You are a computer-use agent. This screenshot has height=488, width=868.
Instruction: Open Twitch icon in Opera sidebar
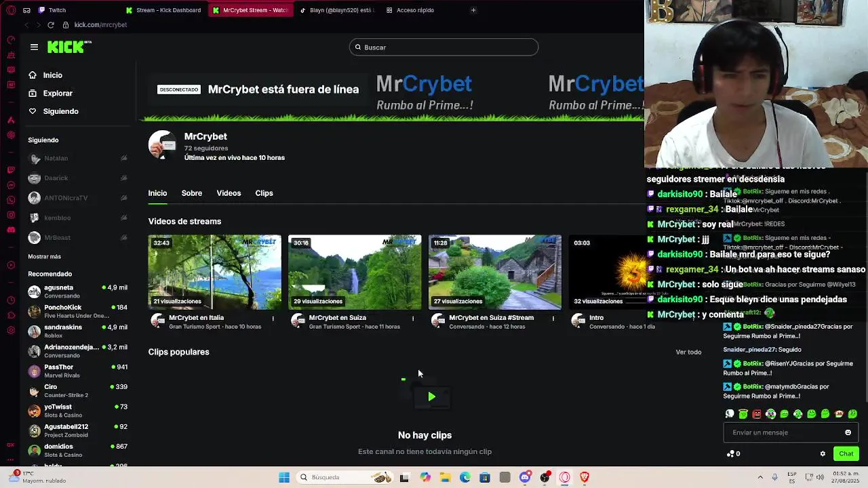pos(11,170)
